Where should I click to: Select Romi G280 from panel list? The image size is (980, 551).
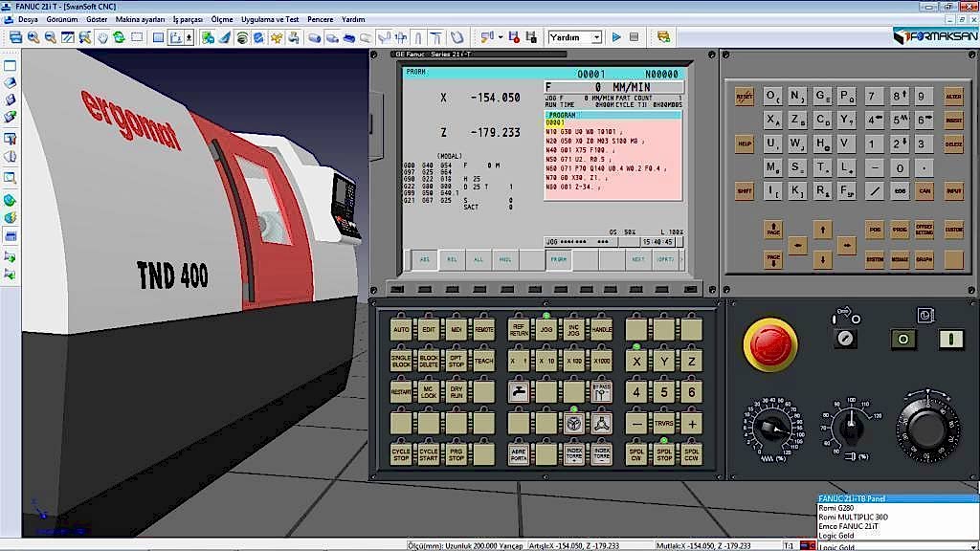click(835, 508)
